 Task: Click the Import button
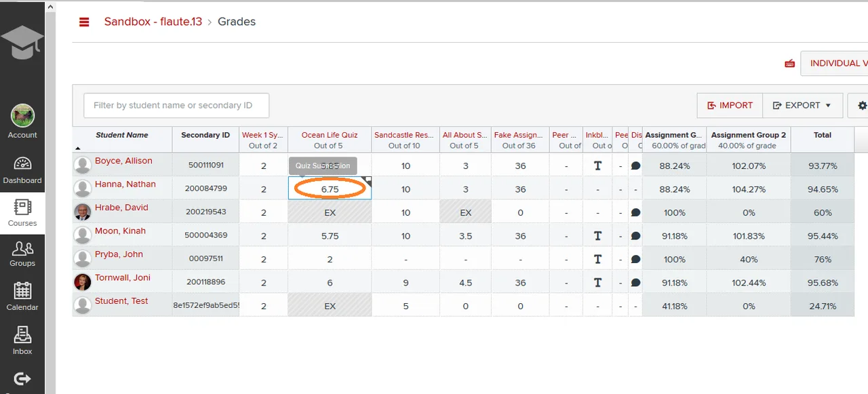pyautogui.click(x=730, y=106)
